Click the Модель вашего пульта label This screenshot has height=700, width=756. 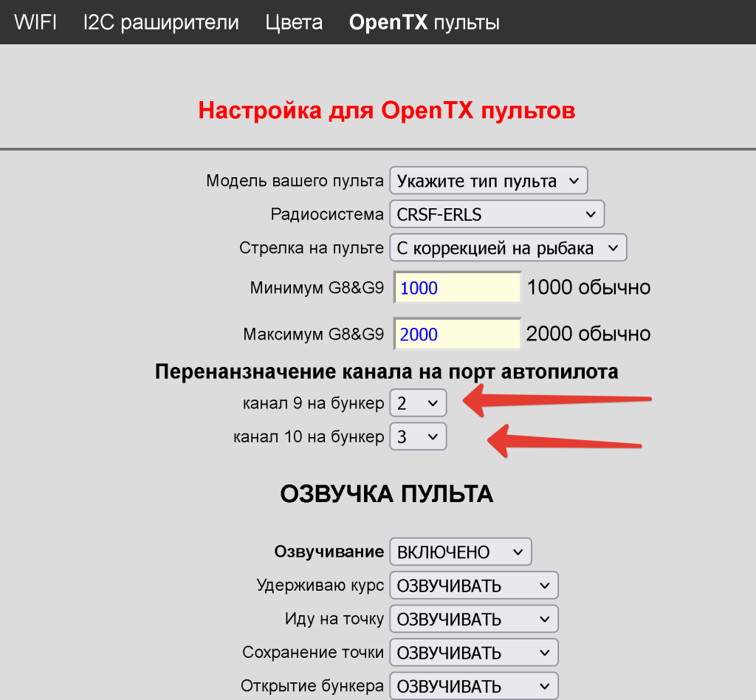tap(295, 181)
